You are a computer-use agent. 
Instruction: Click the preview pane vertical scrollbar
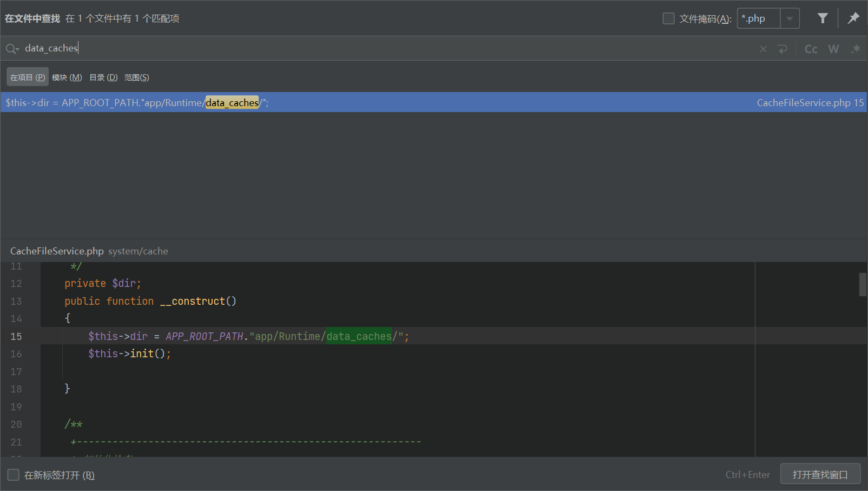point(863,285)
